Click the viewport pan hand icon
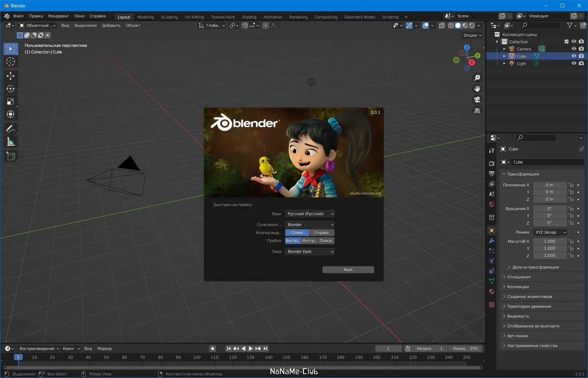The width and height of the screenshot is (588, 378). [x=477, y=89]
